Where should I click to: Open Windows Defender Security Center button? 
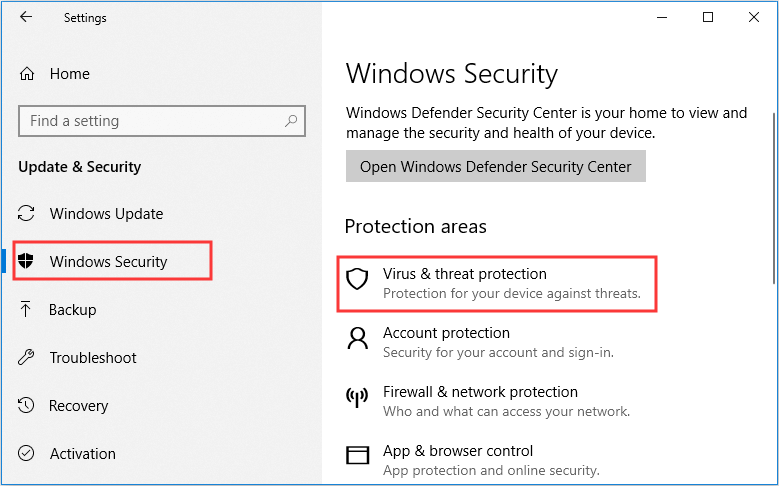pos(496,166)
